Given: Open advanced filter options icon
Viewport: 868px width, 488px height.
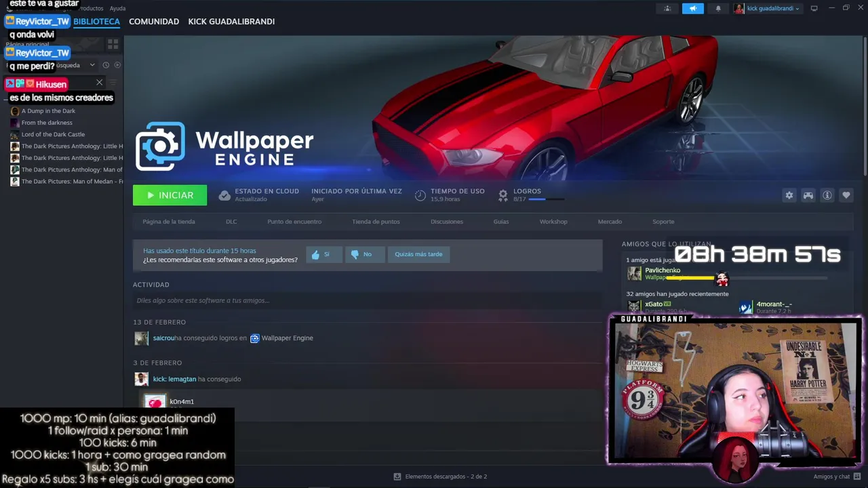Looking at the screenshot, I should [x=113, y=83].
